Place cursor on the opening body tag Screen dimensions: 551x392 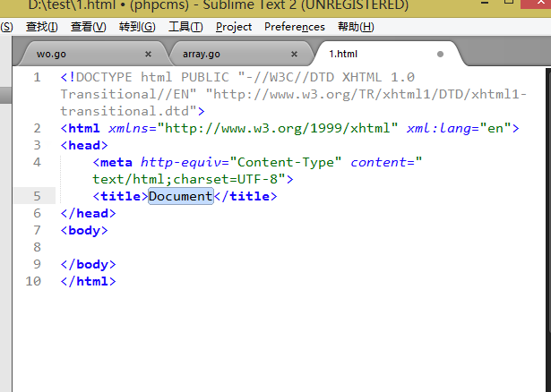pos(84,230)
